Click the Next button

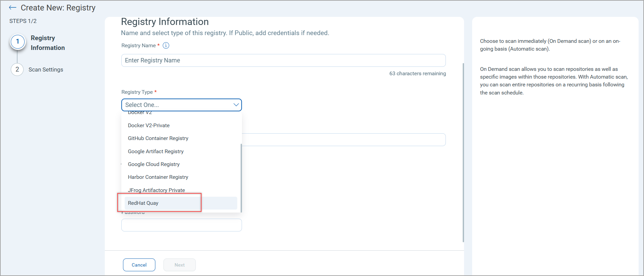point(179,265)
